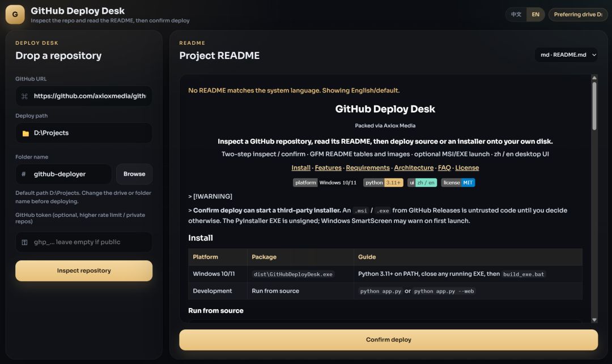Viewport: 612px width, 364px height.
Task: Click the 'Packed via Axiox Media' text
Action: (385, 126)
